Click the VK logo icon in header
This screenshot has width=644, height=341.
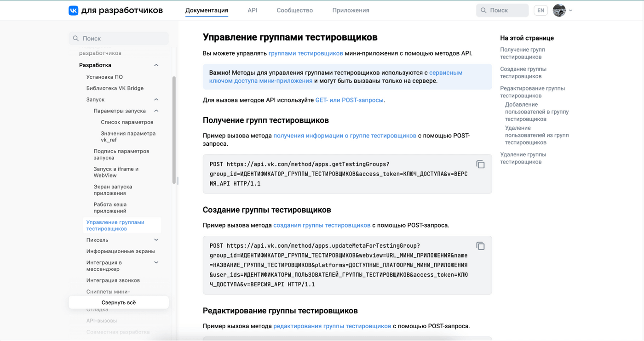click(73, 10)
